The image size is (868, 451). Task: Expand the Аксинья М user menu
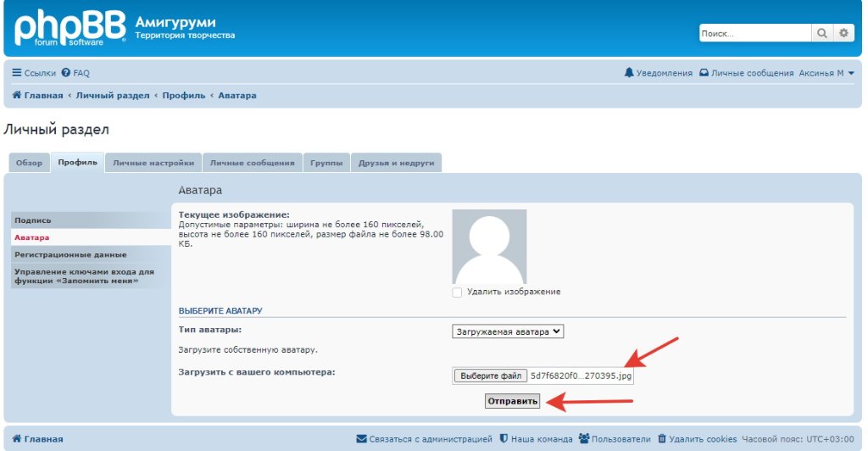click(x=826, y=73)
